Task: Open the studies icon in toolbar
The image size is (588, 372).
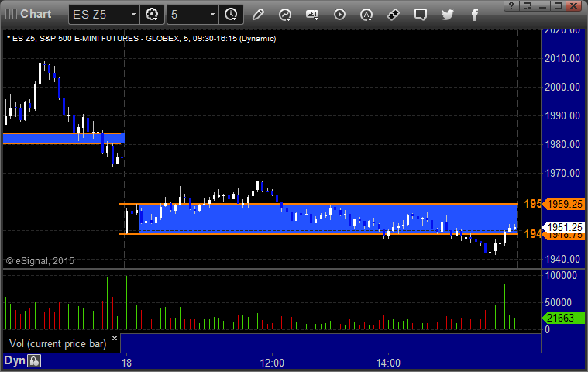Action: 285,15
